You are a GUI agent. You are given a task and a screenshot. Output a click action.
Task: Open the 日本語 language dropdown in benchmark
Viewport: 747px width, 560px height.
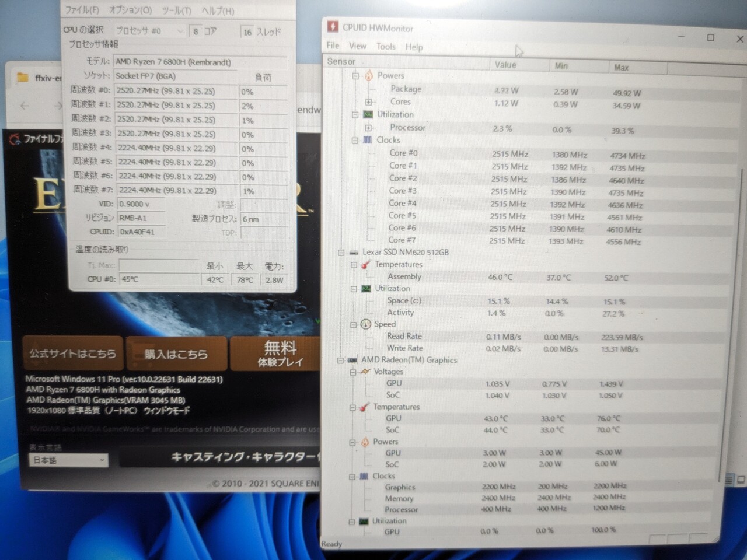tap(68, 460)
